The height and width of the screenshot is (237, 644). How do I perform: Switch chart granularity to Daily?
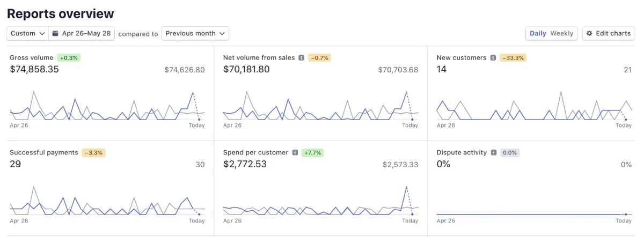[538, 33]
